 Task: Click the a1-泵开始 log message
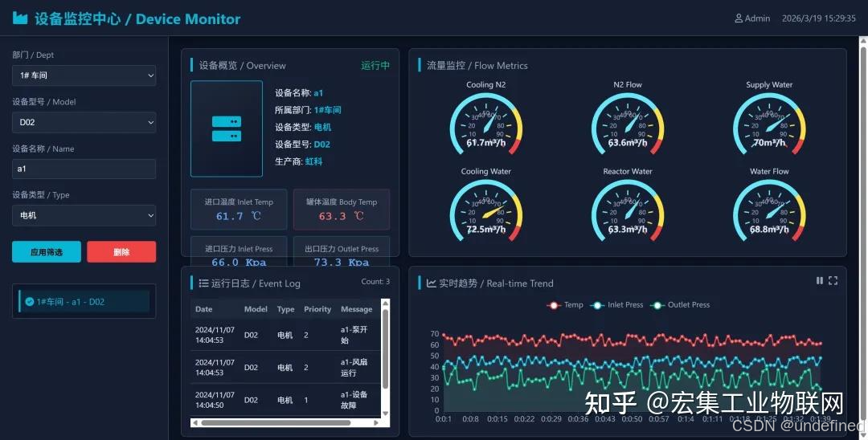pyautogui.click(x=354, y=335)
